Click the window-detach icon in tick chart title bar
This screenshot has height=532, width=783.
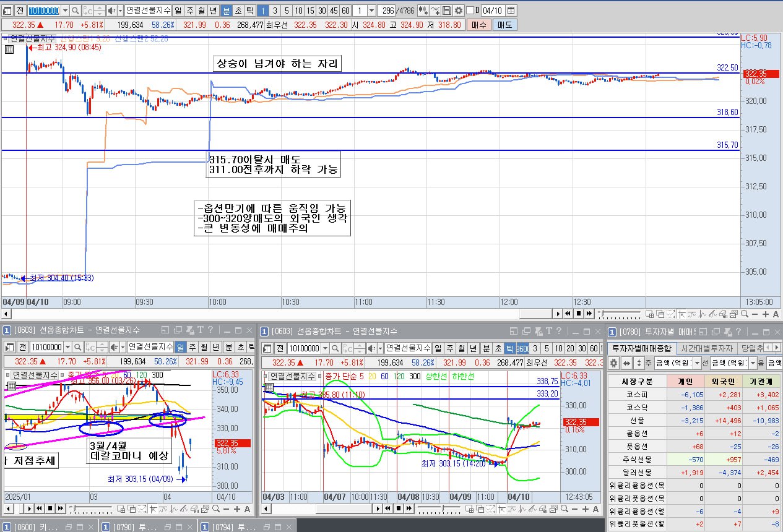coord(526,331)
